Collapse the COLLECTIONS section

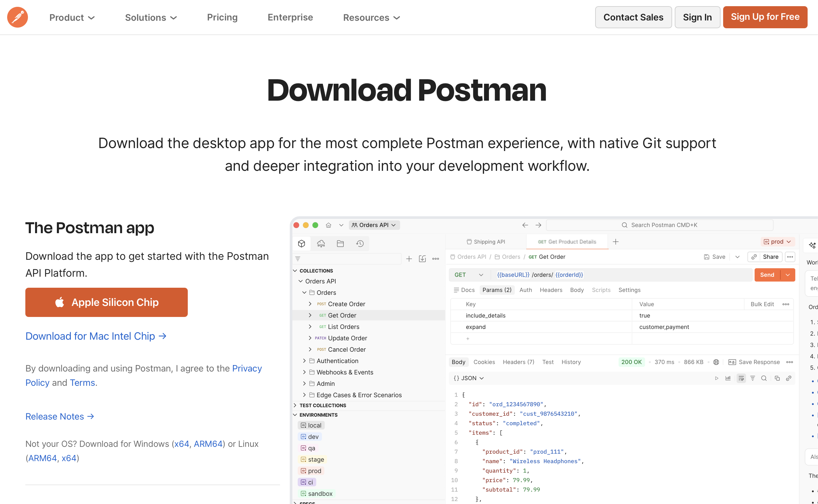(x=295, y=271)
